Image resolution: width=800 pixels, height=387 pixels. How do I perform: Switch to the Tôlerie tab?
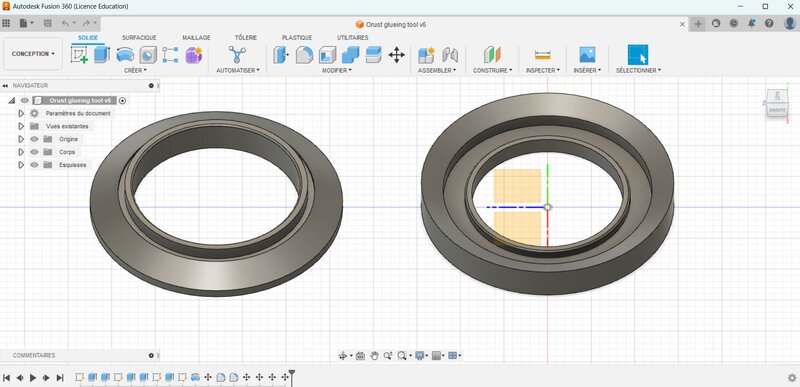(x=246, y=38)
